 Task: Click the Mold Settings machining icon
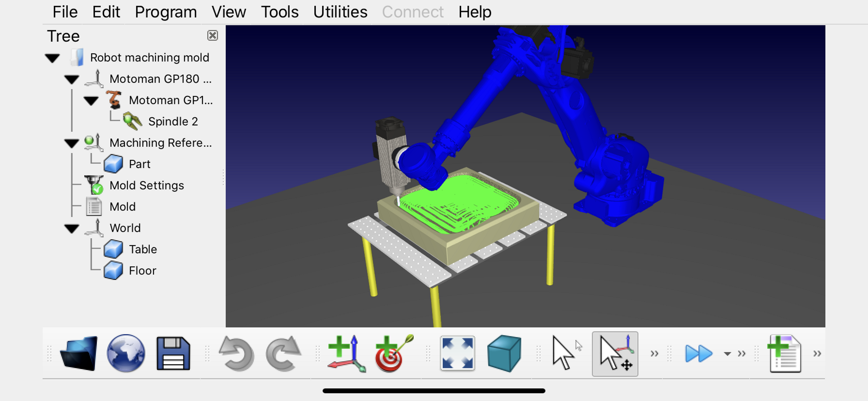coord(94,185)
